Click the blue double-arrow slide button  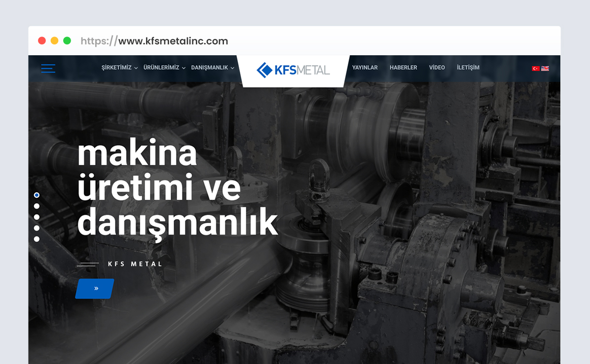[x=95, y=289]
